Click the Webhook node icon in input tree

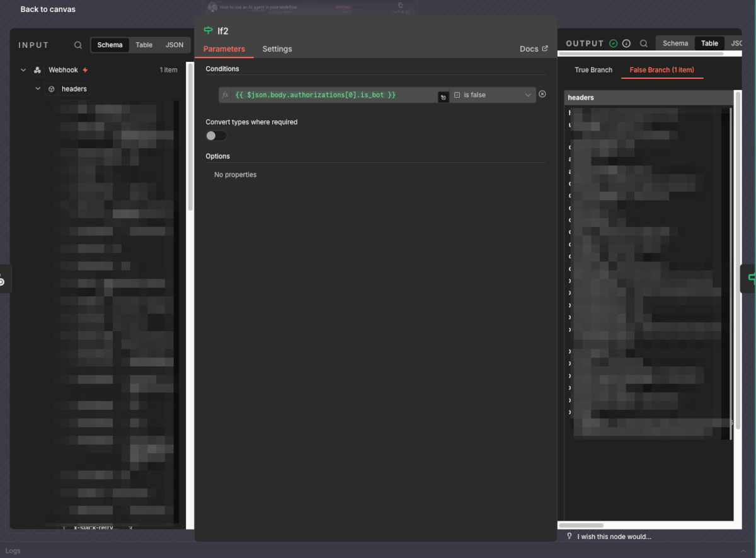[37, 70]
